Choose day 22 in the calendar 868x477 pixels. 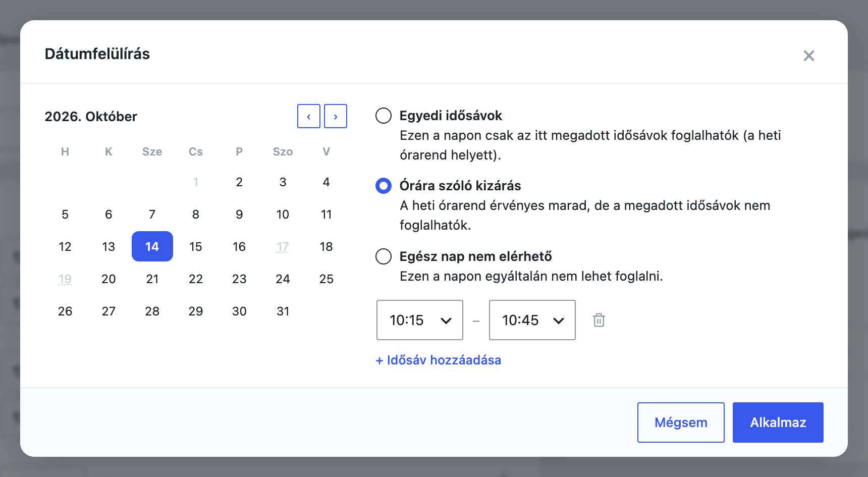(196, 279)
